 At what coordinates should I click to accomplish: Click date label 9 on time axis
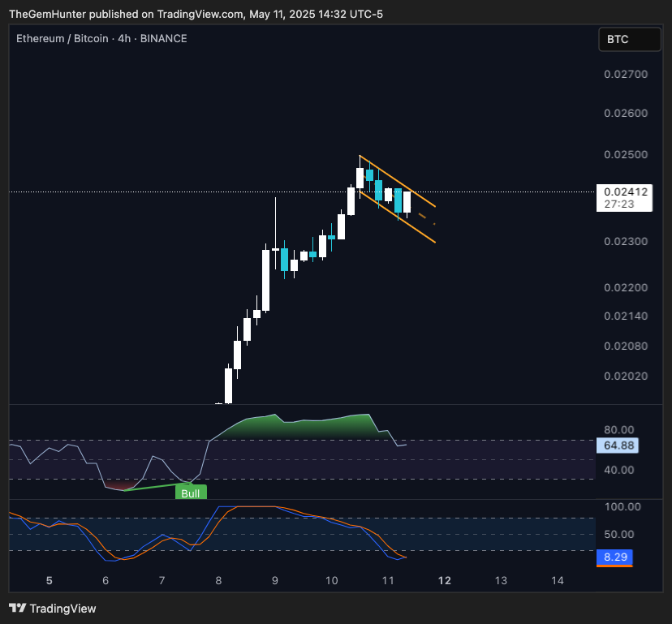click(x=274, y=581)
